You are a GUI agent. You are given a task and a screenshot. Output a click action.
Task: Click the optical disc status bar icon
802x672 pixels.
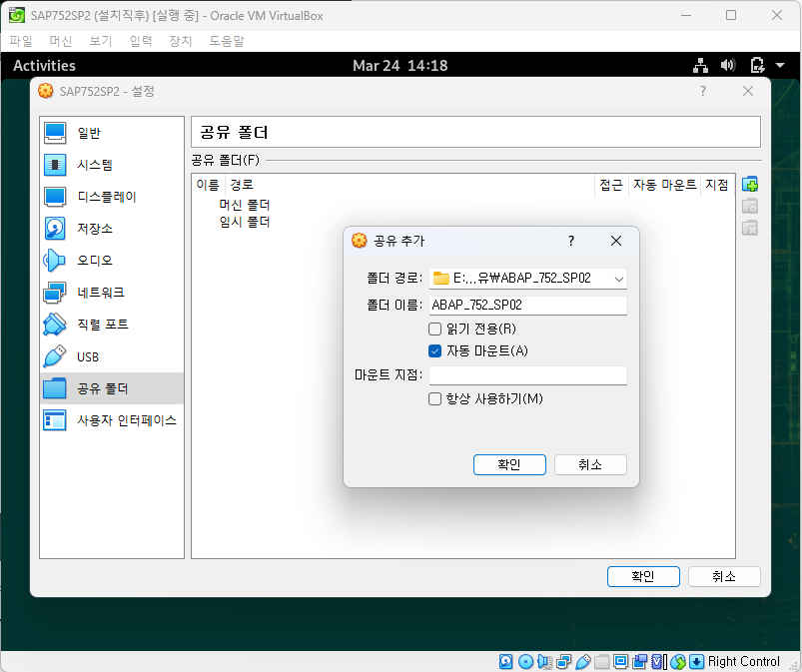pos(525,661)
